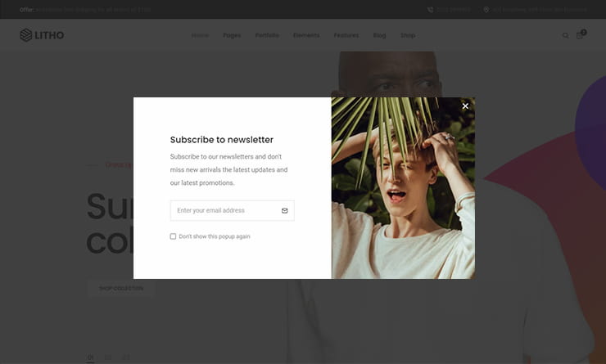Tick the "Don't show this popup again" checkbox

[x=173, y=236]
